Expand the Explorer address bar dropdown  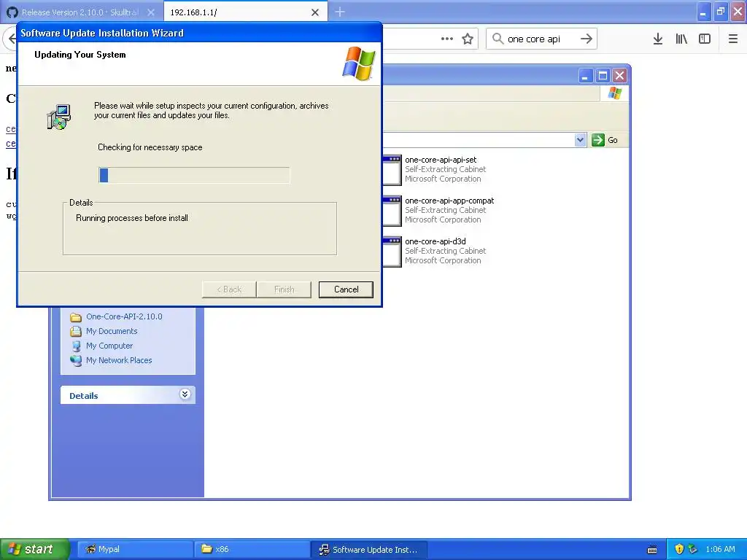point(580,140)
